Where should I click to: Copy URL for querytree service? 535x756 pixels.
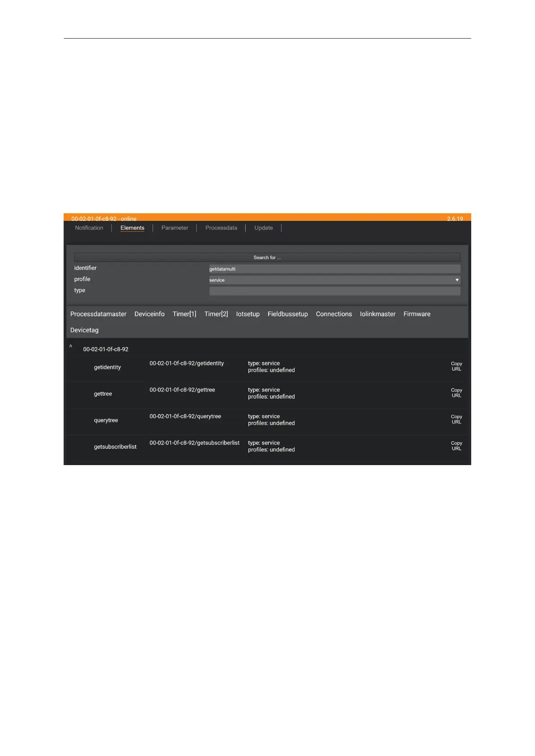point(456,419)
